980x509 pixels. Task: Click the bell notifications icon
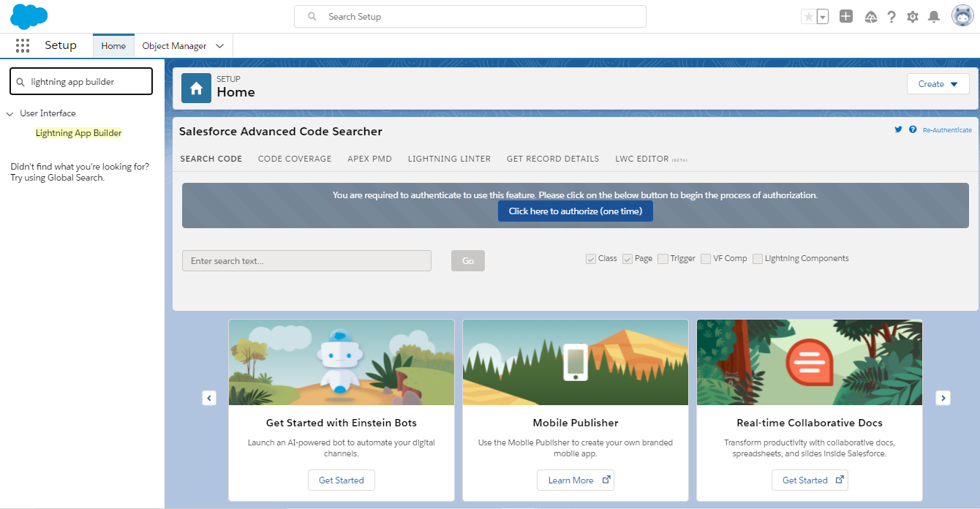(x=933, y=15)
